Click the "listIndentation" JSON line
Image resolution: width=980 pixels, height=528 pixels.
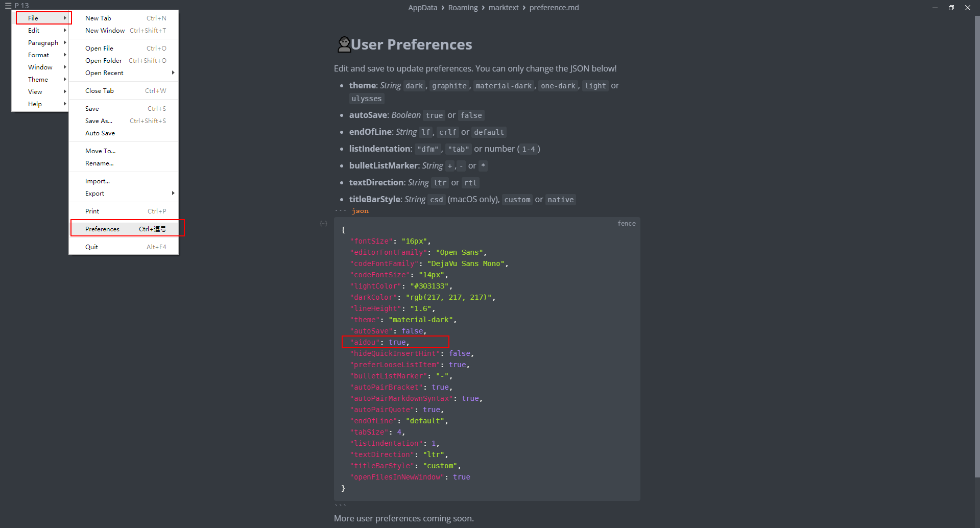point(394,443)
